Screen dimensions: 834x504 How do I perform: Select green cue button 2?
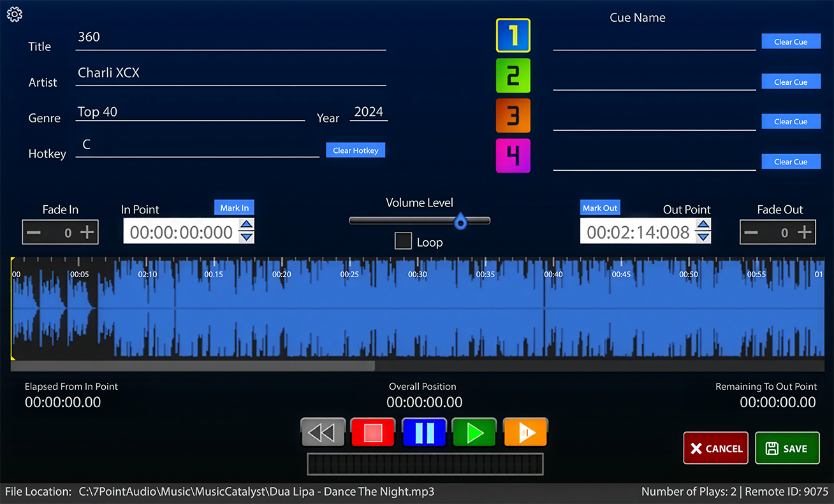tap(513, 75)
